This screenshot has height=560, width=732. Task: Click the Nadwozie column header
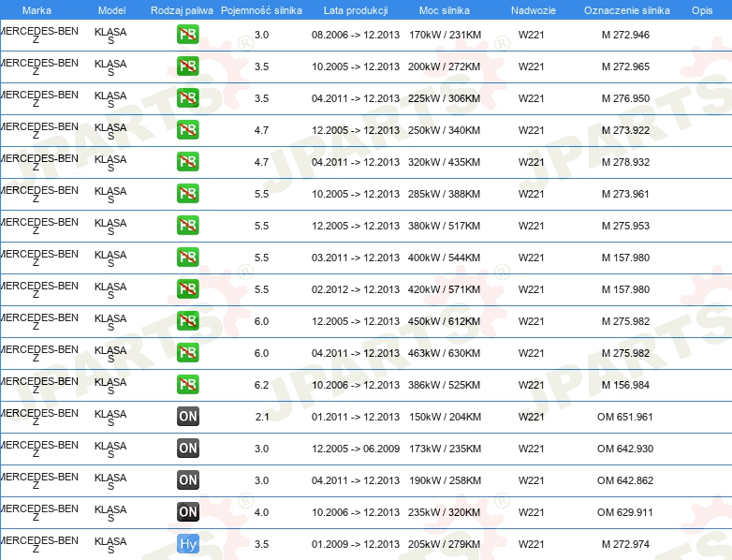point(534,10)
